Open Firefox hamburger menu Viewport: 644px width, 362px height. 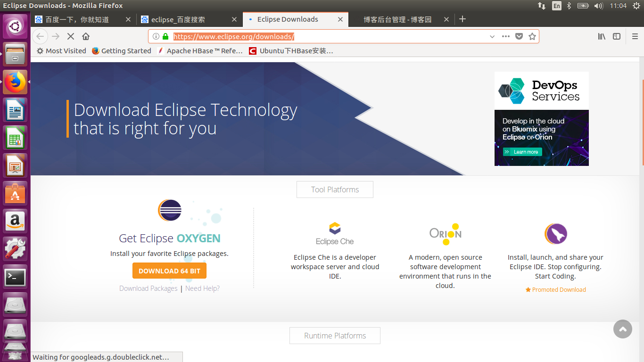click(635, 36)
